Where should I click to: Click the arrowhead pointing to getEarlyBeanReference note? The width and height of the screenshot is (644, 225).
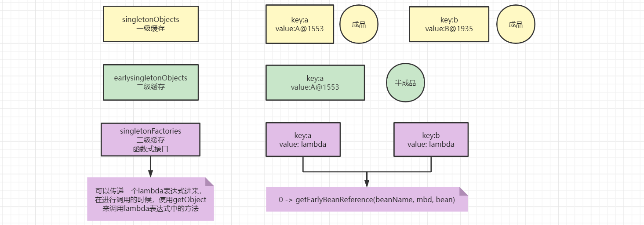click(x=367, y=183)
